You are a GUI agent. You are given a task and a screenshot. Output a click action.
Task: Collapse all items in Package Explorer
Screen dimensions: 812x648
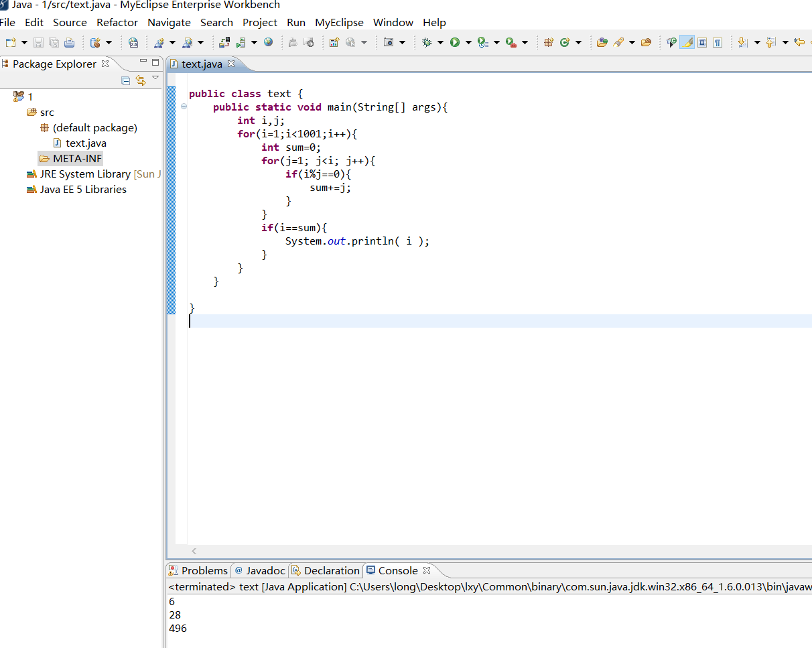(125, 80)
